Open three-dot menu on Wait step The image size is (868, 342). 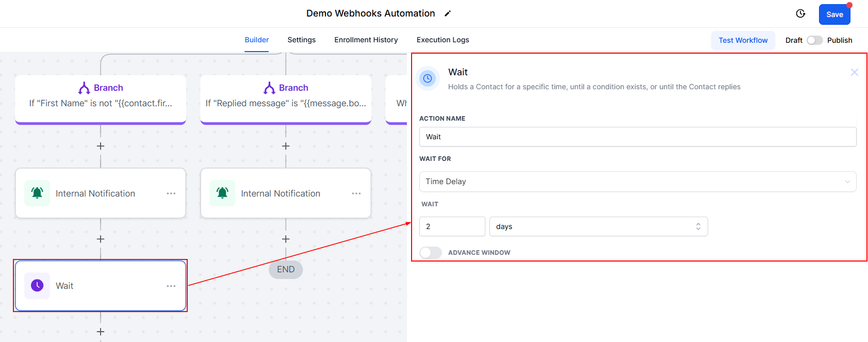[x=171, y=286]
